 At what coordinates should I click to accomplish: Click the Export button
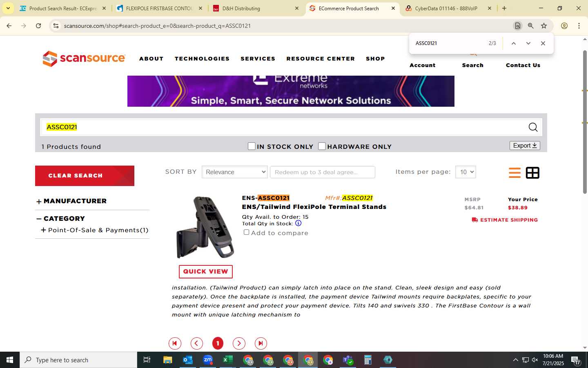525,146
